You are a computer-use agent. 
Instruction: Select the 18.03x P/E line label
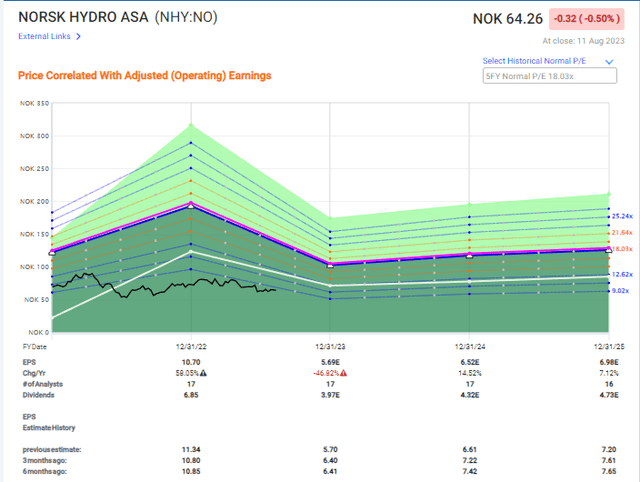622,248
